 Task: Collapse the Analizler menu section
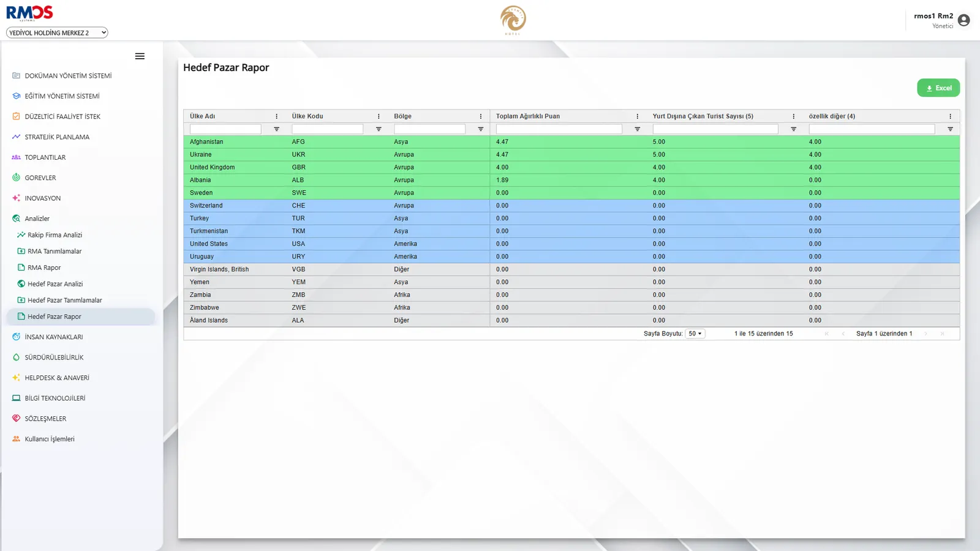[37, 219]
